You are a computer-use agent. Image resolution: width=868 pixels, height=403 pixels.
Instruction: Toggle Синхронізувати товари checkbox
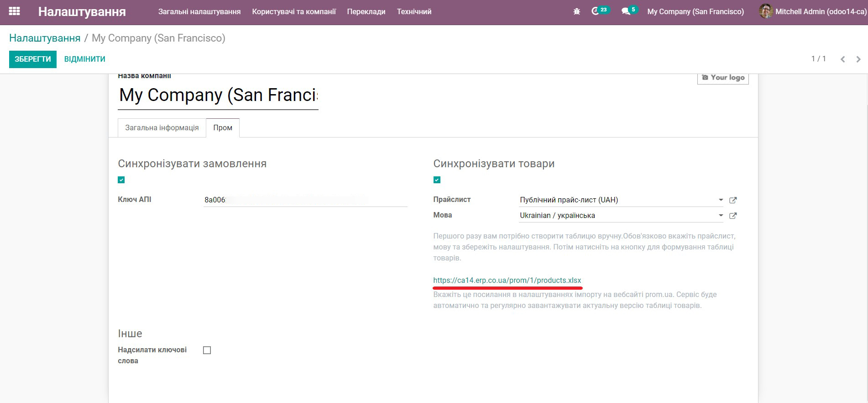point(437,180)
